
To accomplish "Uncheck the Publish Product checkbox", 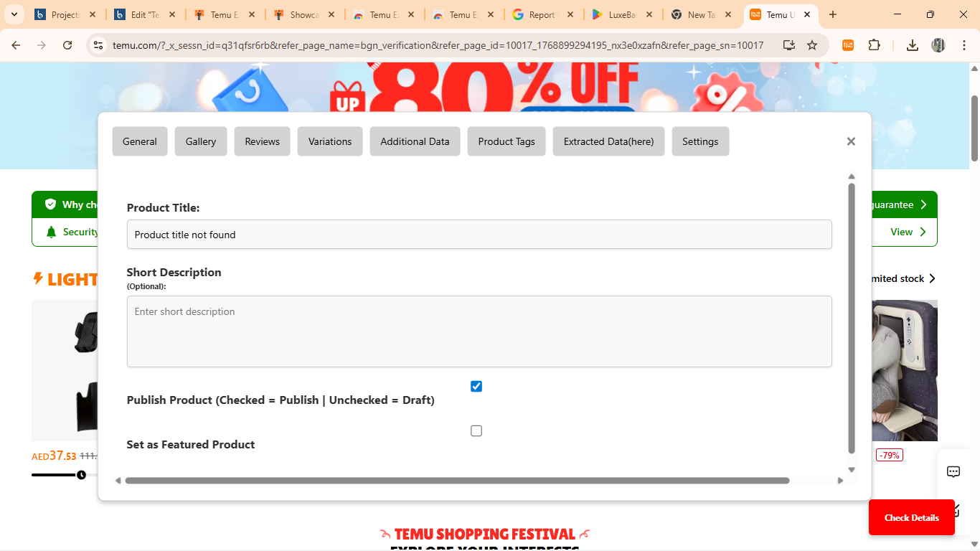I will [476, 386].
